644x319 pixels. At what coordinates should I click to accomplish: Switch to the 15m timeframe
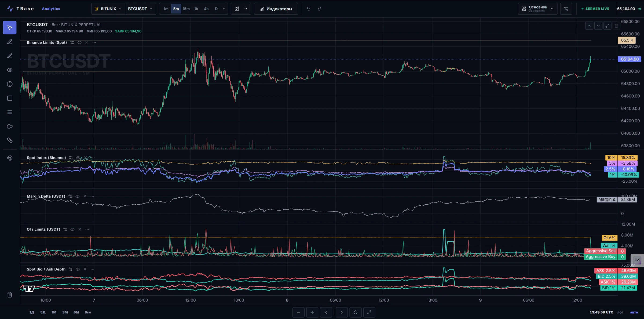click(186, 9)
